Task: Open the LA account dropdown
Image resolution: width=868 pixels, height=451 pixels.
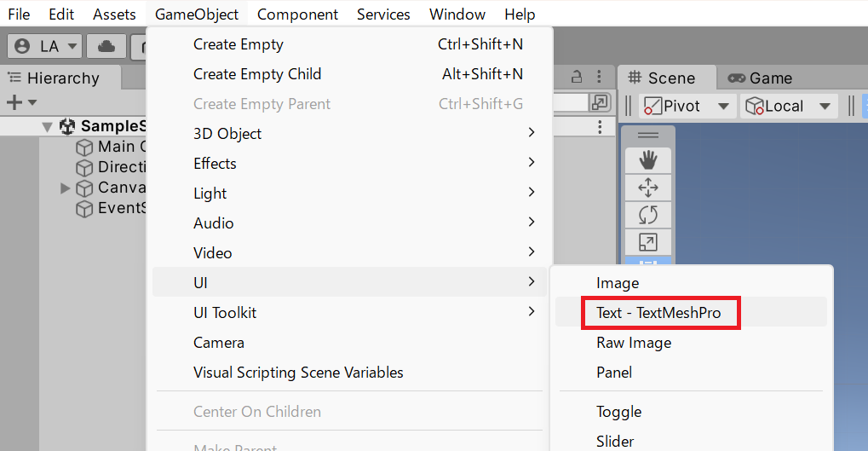Action: [45, 46]
